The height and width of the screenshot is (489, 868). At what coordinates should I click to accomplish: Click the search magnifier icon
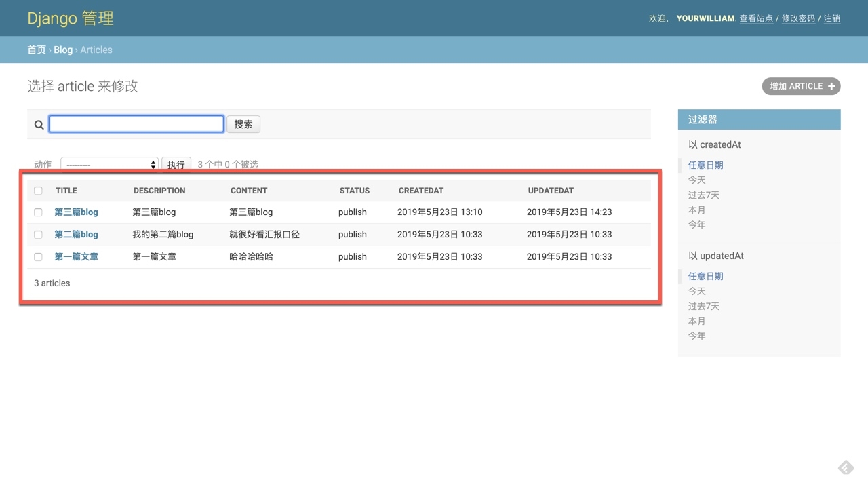(39, 125)
